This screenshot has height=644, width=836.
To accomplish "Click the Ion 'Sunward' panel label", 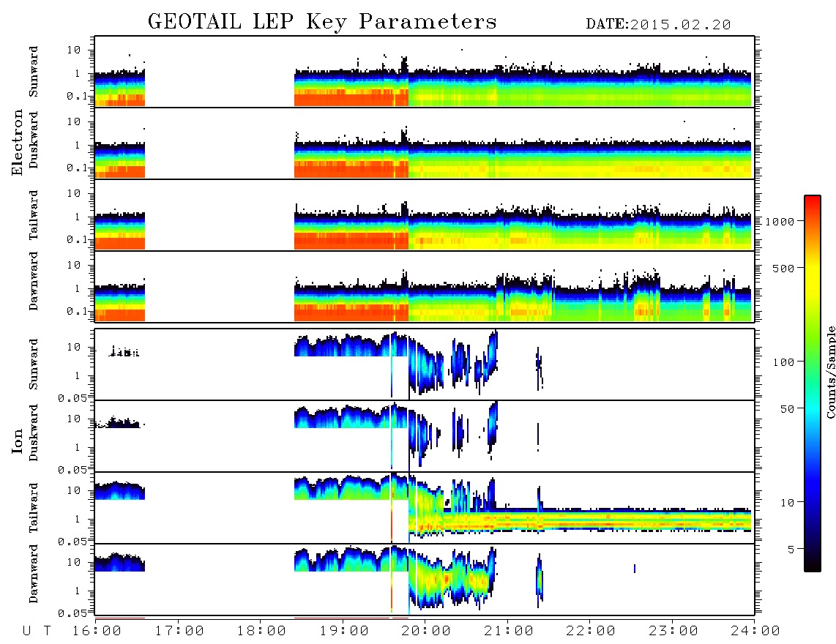I will click(34, 364).
